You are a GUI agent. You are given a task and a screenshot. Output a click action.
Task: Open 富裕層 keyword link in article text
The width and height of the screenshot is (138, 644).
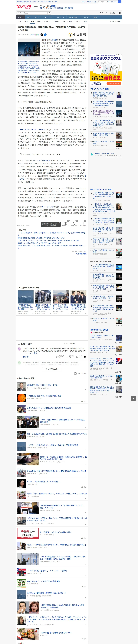(54, 40)
